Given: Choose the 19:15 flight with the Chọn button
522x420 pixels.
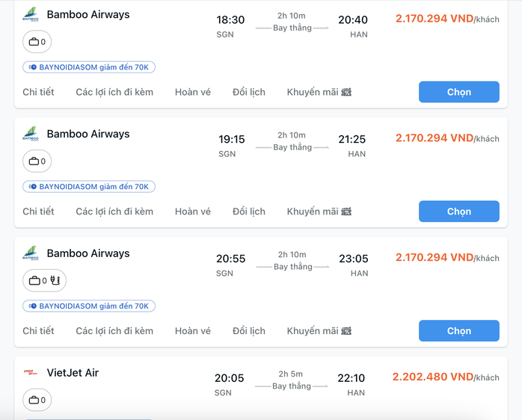Looking at the screenshot, I should [459, 211].
